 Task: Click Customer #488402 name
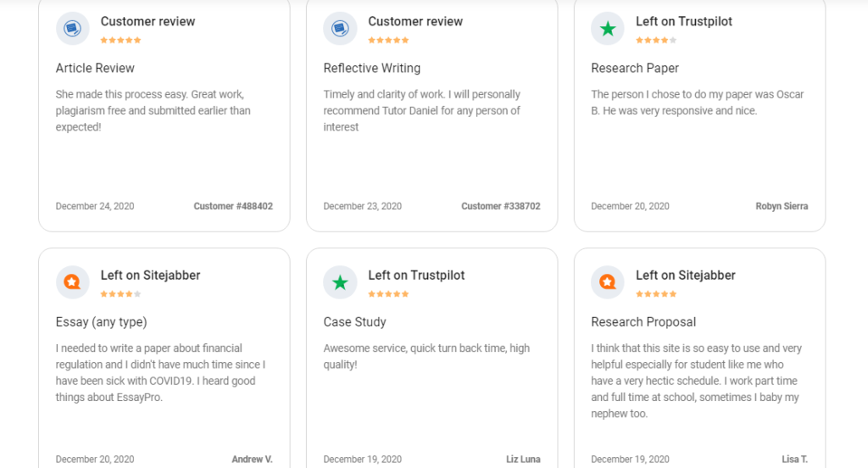(x=233, y=206)
